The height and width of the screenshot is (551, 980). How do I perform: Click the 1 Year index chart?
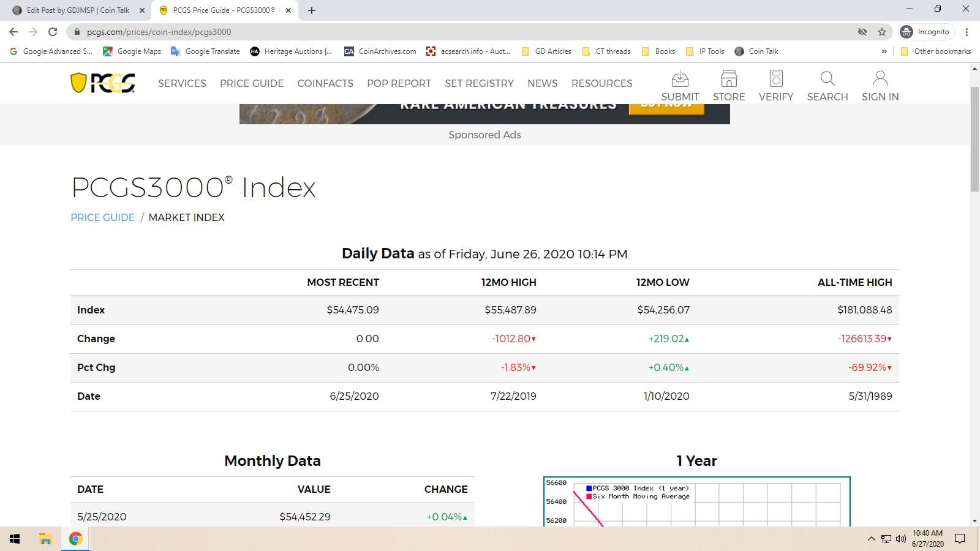pos(697,501)
